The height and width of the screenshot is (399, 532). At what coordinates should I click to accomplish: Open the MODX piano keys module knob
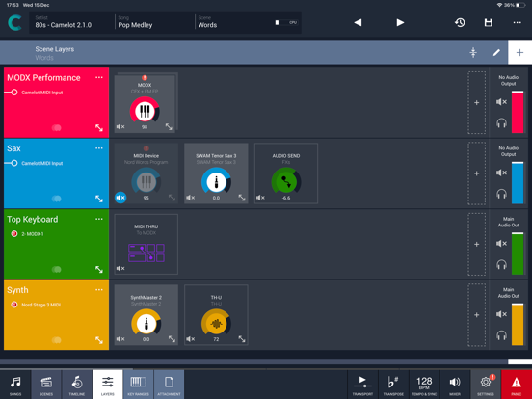[145, 111]
